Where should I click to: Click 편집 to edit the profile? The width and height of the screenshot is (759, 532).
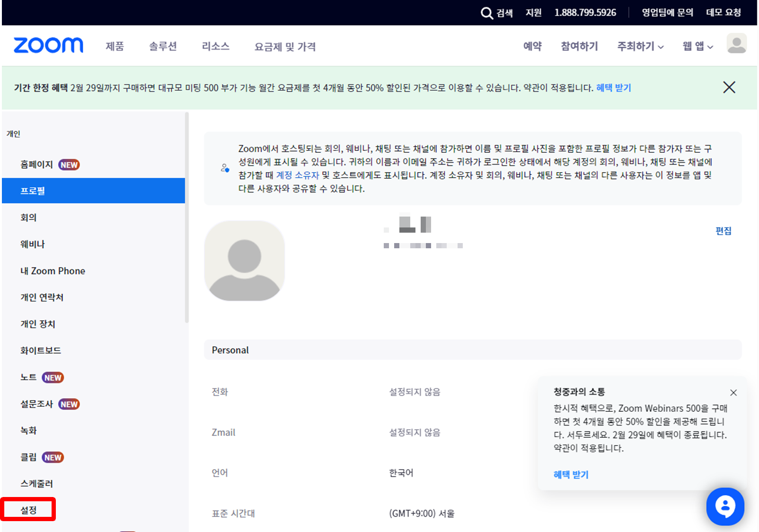tap(724, 231)
